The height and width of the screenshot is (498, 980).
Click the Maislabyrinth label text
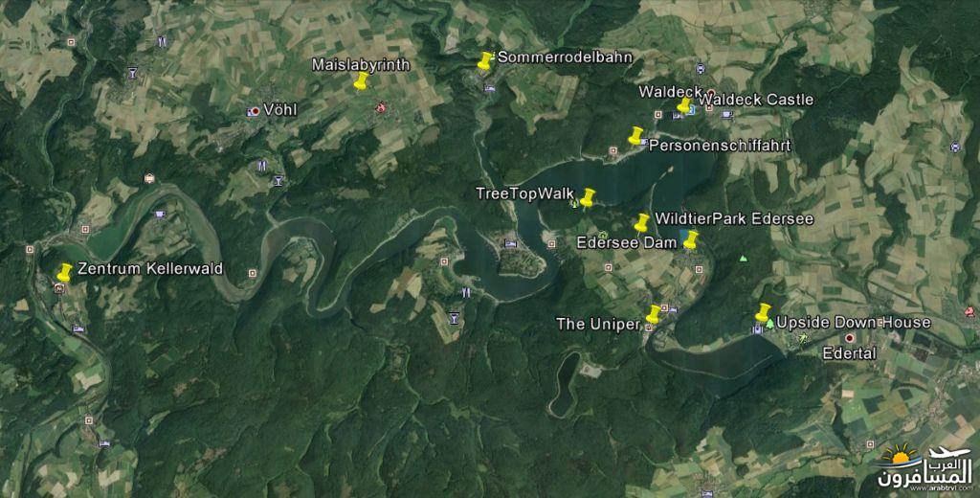361,65
